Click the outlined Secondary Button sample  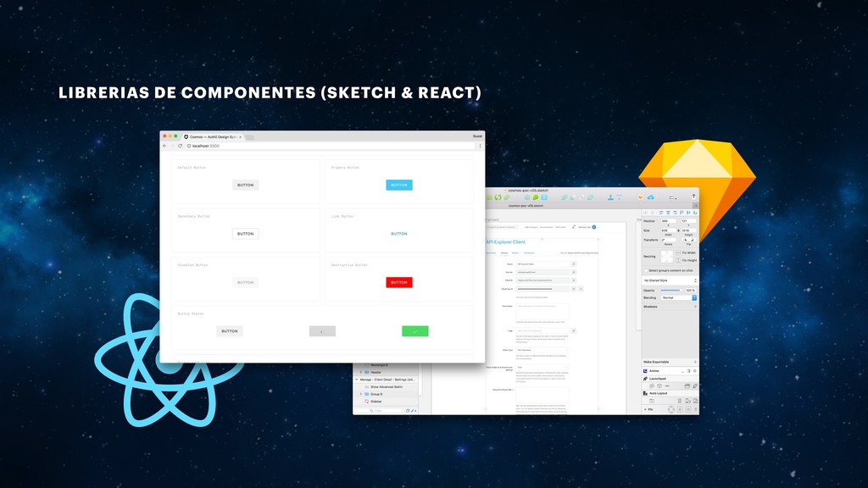click(245, 234)
